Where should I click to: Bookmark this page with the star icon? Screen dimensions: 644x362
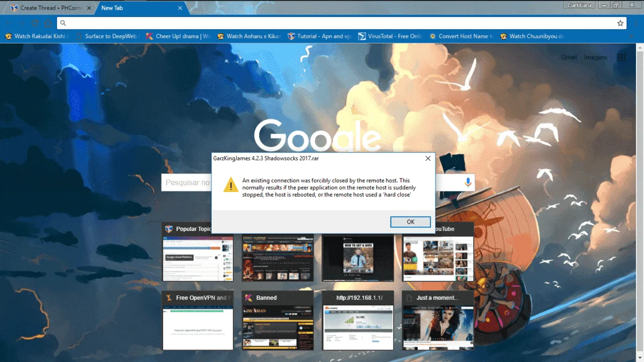pyautogui.click(x=620, y=23)
